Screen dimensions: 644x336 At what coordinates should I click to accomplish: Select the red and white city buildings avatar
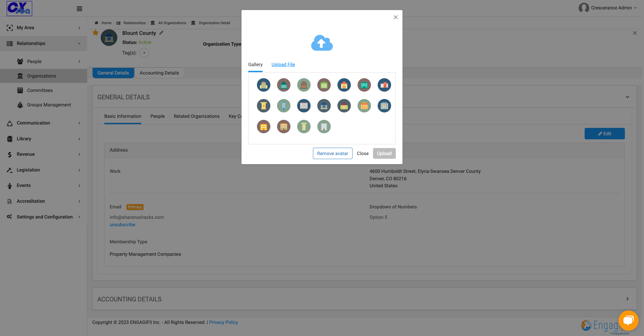coord(384,85)
